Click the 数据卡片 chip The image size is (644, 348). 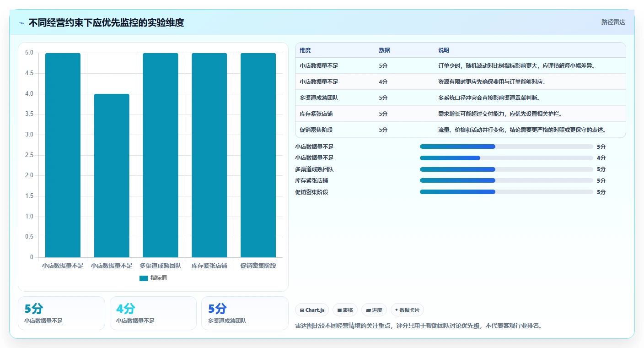[407, 310]
